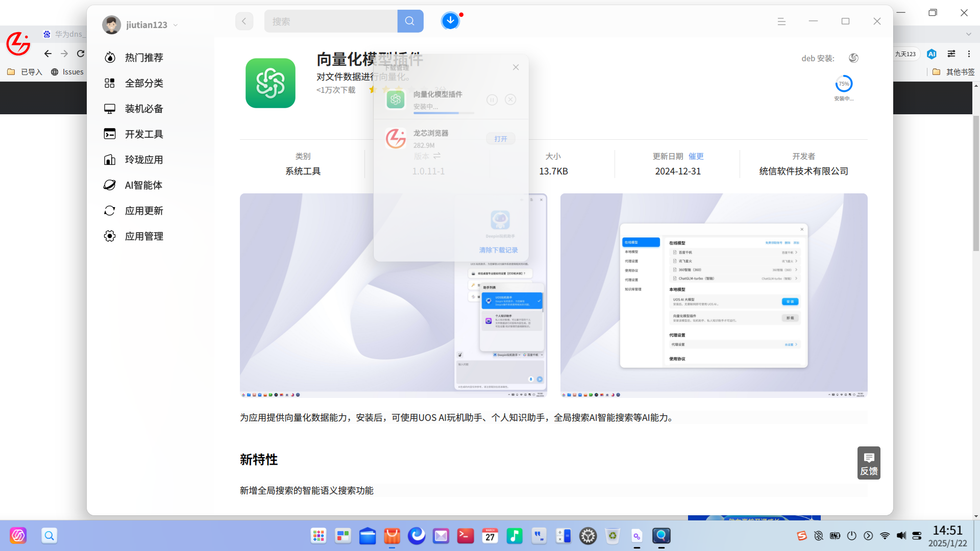This screenshot has height=551, width=980.
Task: Pause the 向量化模型插件 installation
Action: coord(492,100)
